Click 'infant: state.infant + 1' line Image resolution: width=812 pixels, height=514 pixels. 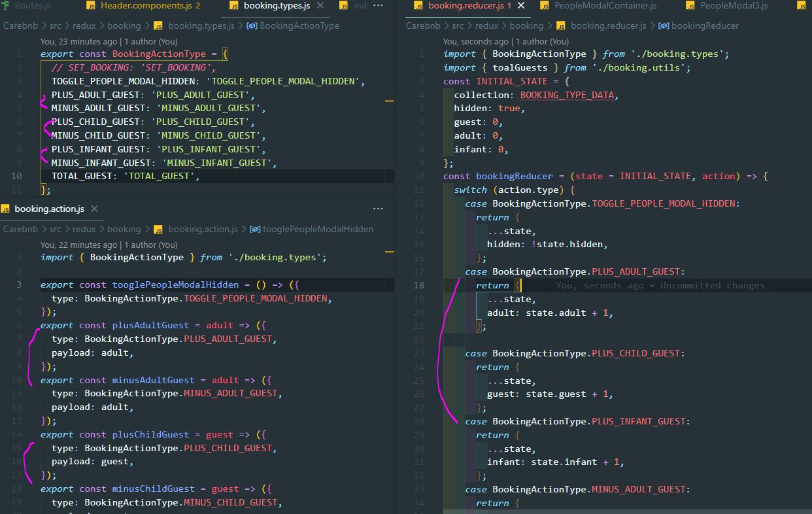tap(555, 462)
